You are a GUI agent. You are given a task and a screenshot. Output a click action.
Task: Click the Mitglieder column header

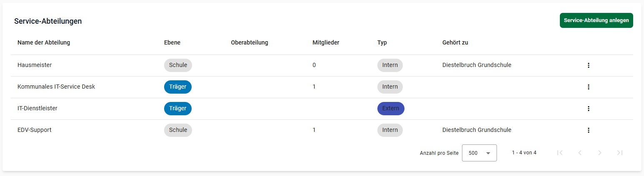point(326,42)
